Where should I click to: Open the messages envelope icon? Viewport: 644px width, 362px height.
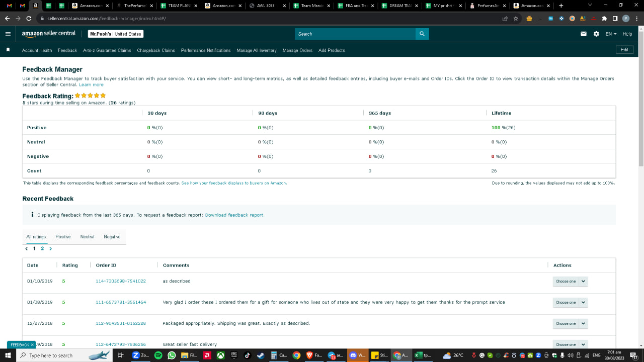click(x=584, y=34)
